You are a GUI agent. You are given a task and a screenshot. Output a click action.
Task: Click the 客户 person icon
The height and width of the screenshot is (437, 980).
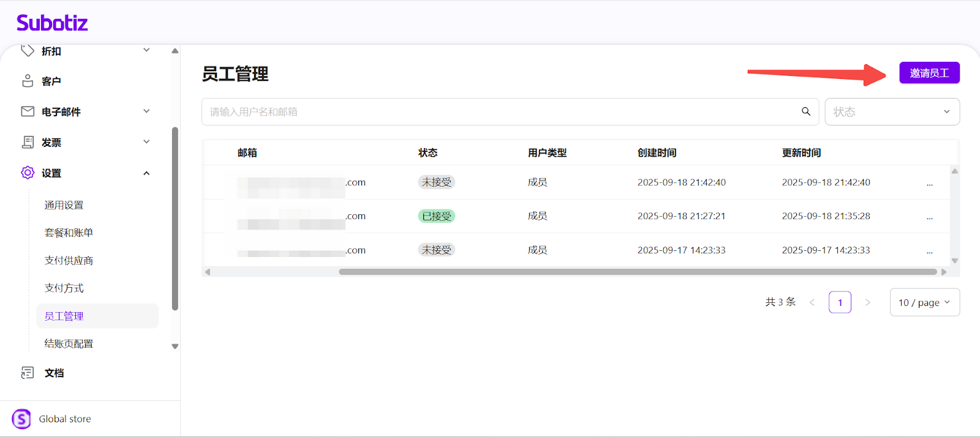[28, 81]
